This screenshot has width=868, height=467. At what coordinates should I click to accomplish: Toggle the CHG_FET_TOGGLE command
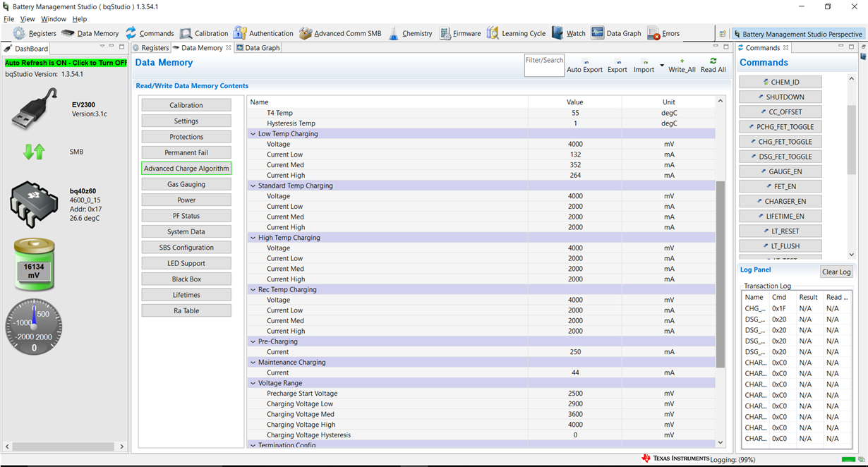pyautogui.click(x=780, y=142)
